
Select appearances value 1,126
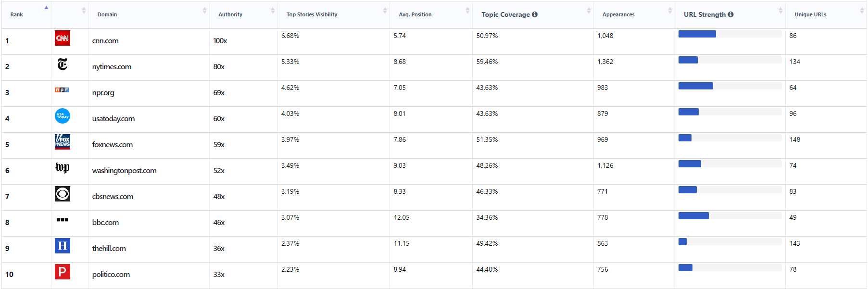click(x=605, y=165)
